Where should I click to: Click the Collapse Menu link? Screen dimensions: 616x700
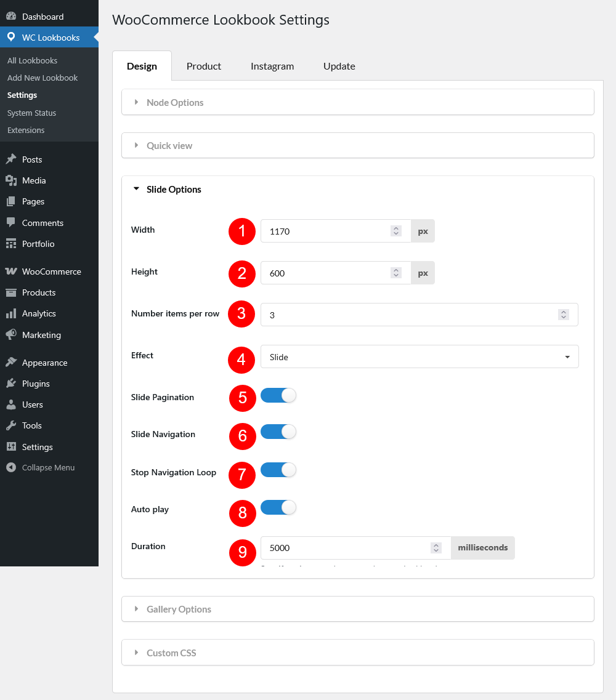coord(49,467)
